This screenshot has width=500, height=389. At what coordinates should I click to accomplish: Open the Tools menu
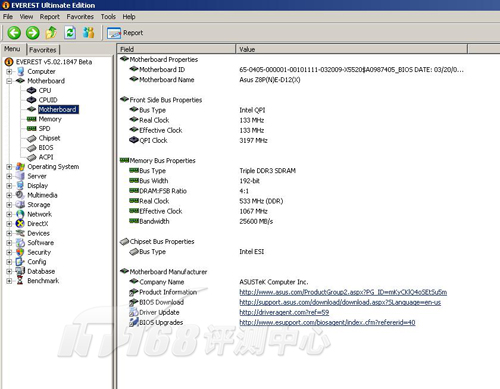click(x=108, y=17)
